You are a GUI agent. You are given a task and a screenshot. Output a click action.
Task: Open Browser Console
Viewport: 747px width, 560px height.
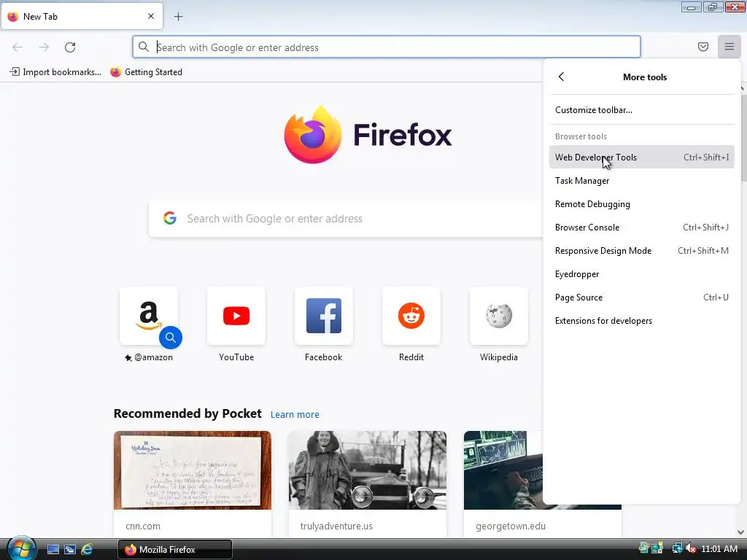point(641,227)
